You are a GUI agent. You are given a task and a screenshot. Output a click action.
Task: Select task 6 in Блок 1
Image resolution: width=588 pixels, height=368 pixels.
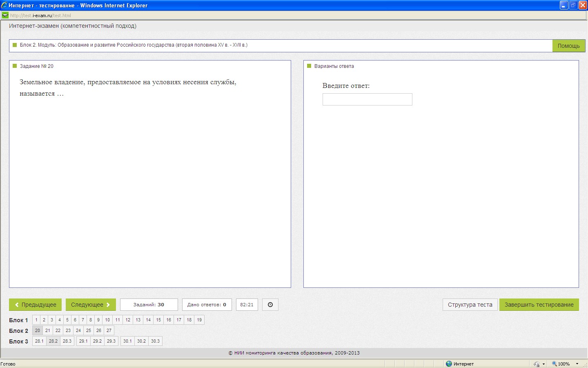coord(75,320)
